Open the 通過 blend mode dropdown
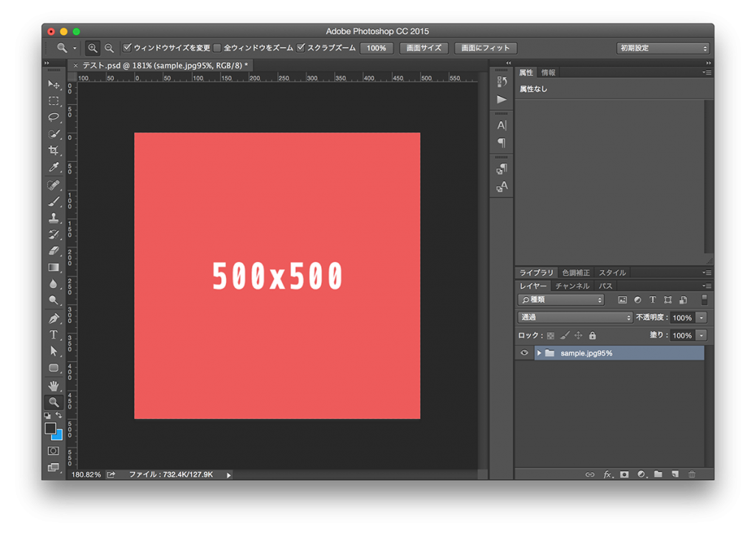 575,318
